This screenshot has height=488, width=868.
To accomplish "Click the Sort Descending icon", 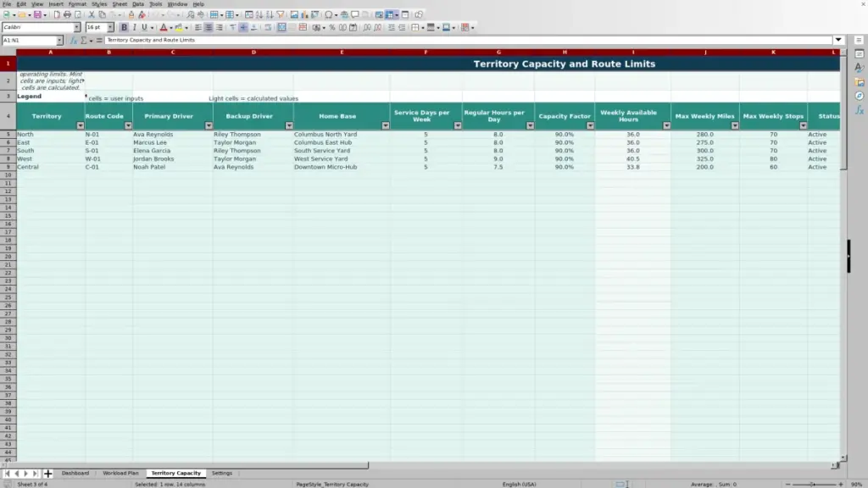I will point(270,14).
